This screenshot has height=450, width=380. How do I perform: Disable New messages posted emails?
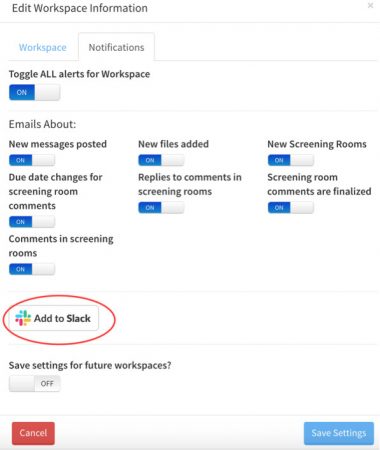32,160
